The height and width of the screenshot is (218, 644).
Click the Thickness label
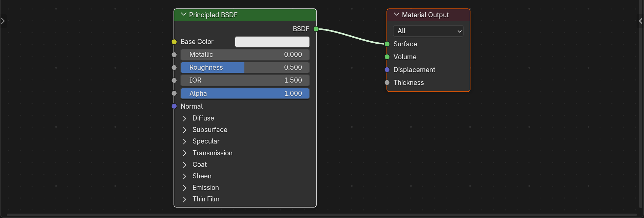tap(408, 83)
